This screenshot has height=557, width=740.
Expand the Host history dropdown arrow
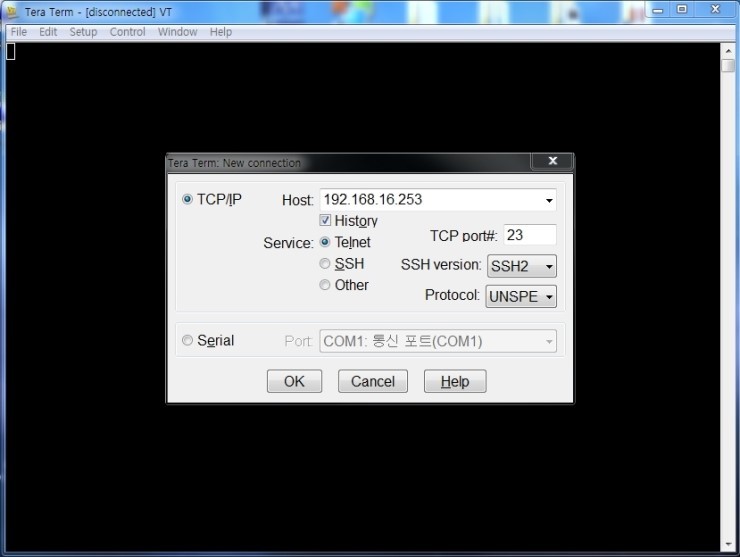click(549, 200)
